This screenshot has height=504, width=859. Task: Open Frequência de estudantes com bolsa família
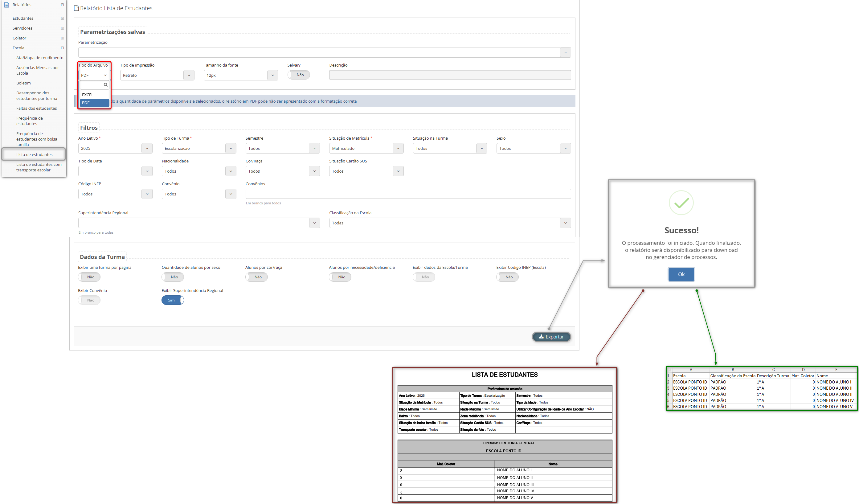point(37,139)
